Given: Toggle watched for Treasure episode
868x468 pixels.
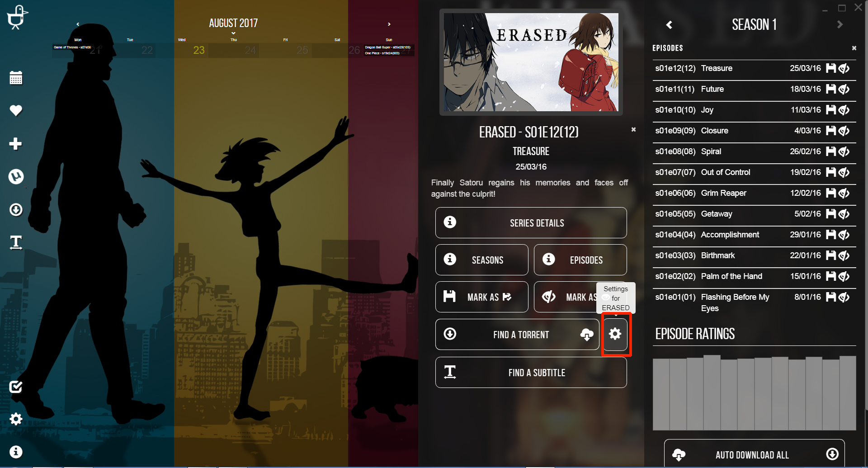Looking at the screenshot, I should point(844,68).
